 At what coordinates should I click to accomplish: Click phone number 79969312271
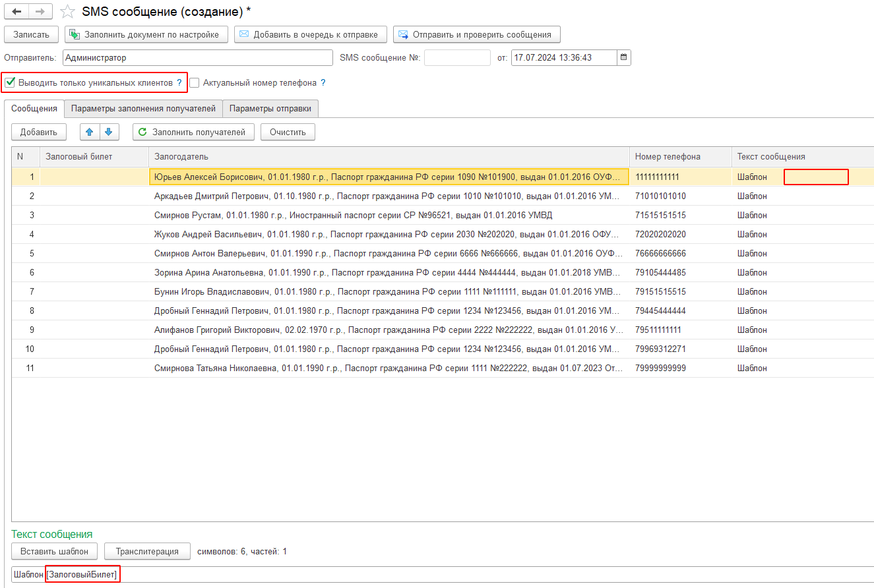660,349
